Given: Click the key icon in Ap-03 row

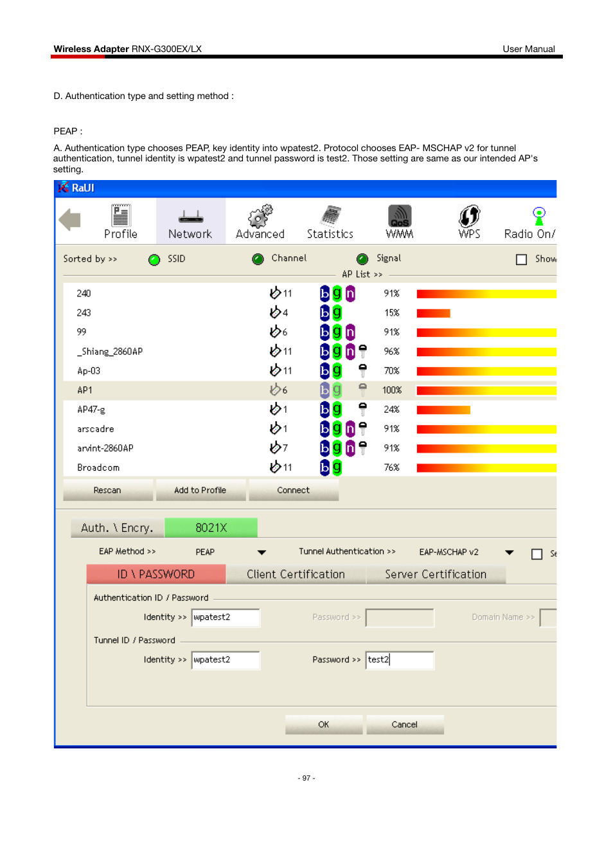Looking at the screenshot, I should tap(363, 370).
